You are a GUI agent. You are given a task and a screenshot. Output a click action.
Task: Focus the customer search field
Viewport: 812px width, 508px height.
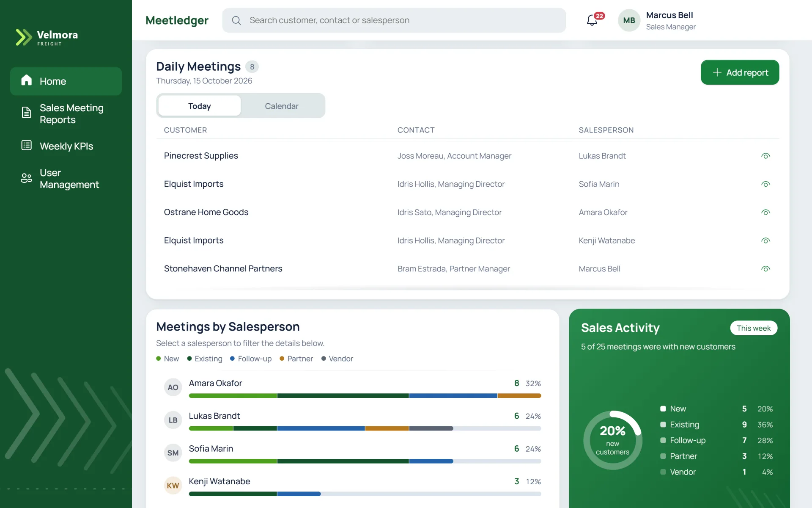[394, 20]
